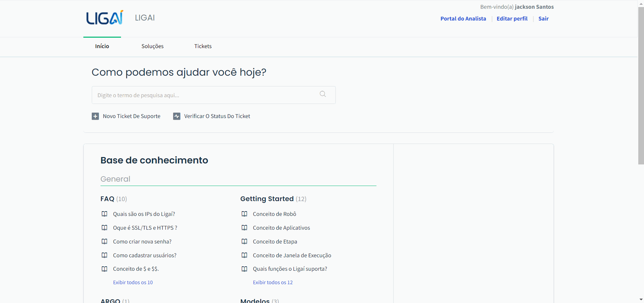Viewport: 644px width, 303px height.
Task: Open article Conceito de Etapa
Action: (x=275, y=241)
